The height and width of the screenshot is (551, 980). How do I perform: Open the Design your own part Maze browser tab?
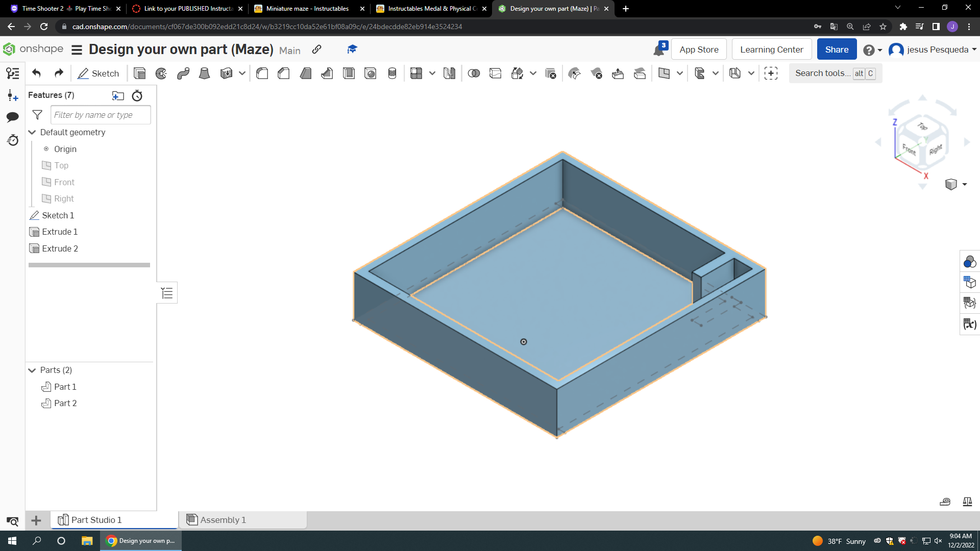[551, 9]
